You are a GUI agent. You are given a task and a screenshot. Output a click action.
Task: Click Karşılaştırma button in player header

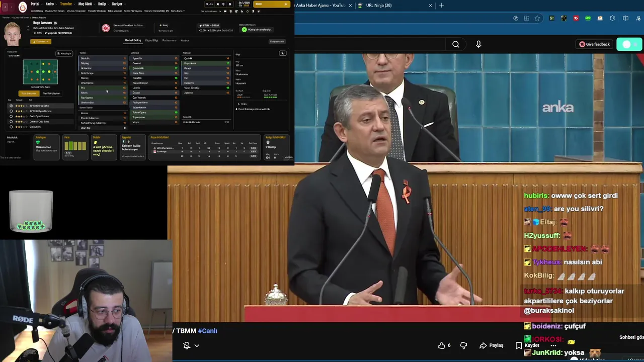(277, 41)
